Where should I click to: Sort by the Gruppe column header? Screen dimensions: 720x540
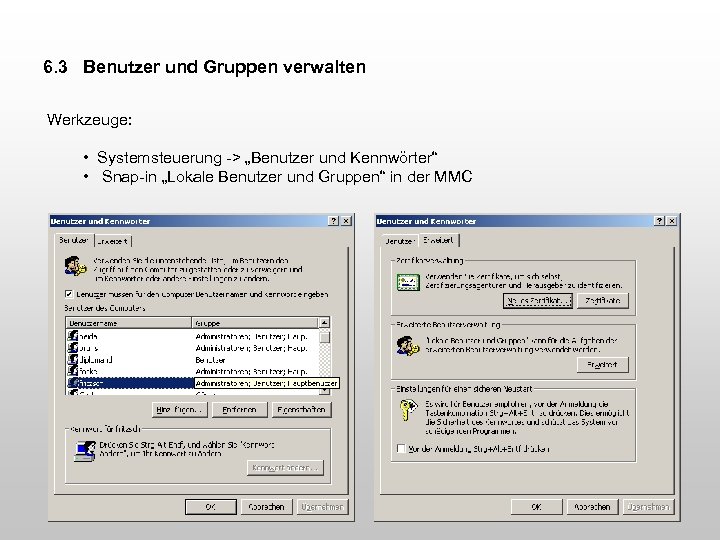[x=254, y=323]
